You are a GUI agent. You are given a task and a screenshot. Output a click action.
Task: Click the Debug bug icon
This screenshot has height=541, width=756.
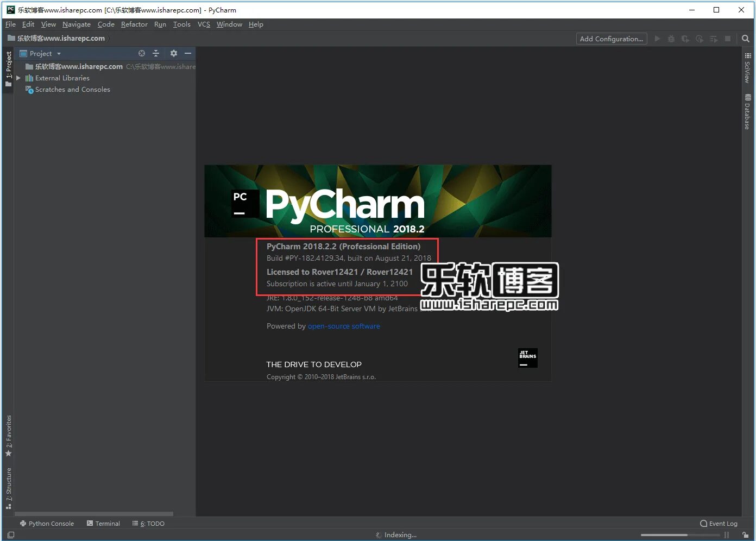tap(671, 39)
